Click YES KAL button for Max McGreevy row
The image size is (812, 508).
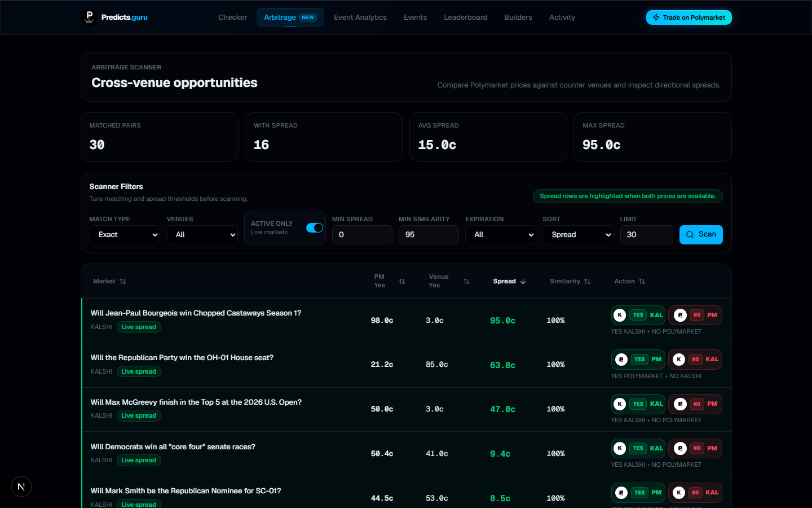(638, 404)
